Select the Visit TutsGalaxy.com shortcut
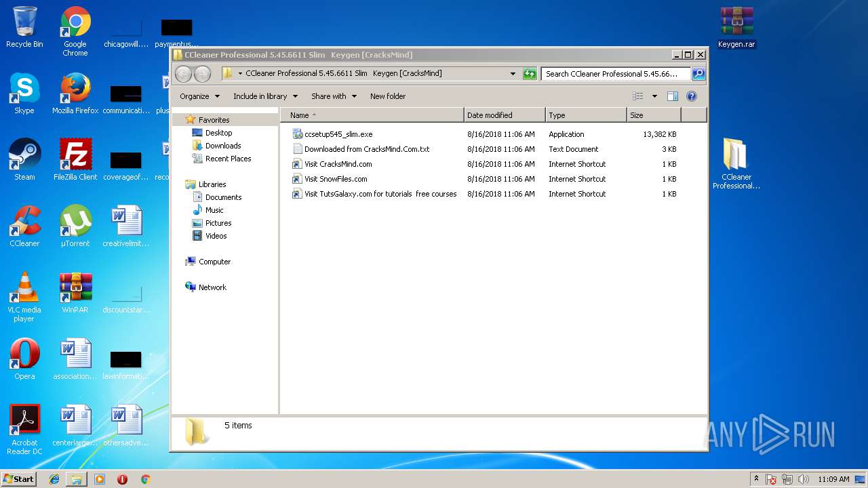 380,194
